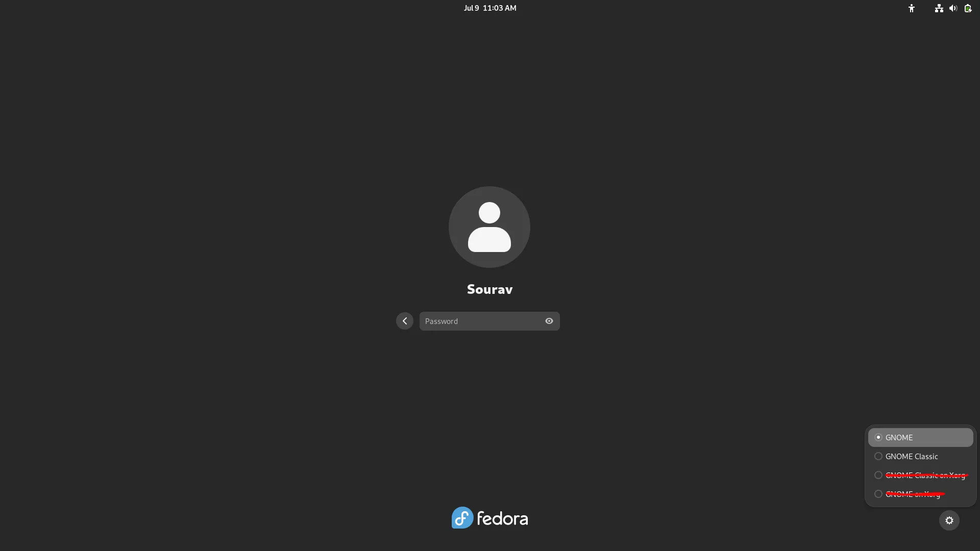Screen dimensions: 980x551
Task: Click the password visibility eye icon
Action: tap(549, 321)
